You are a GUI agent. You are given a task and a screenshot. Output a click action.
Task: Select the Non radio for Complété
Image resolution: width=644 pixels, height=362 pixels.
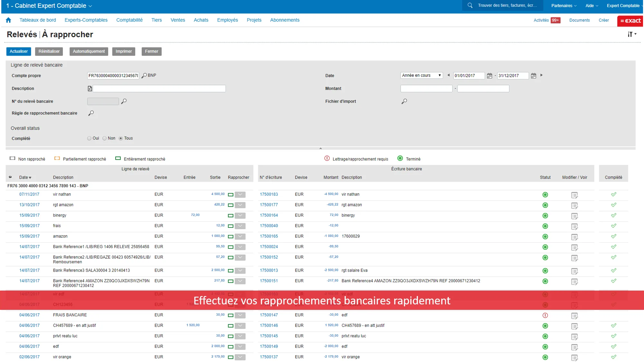coord(104,138)
